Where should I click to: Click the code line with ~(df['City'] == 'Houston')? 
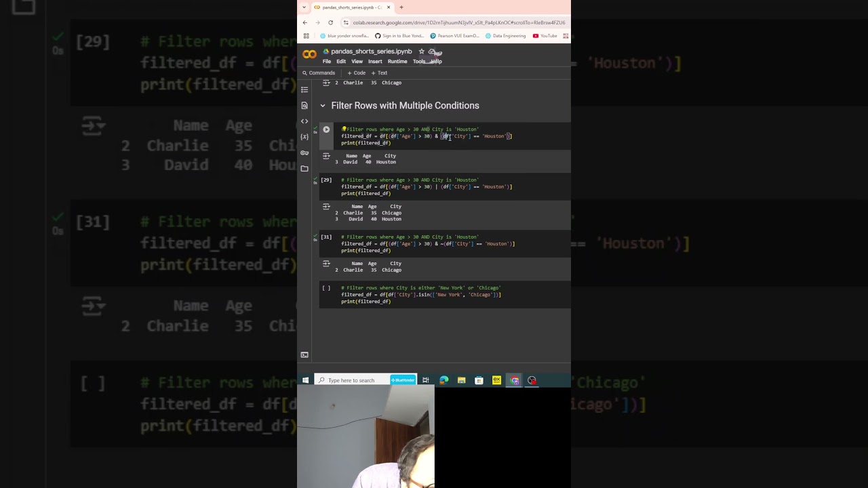click(428, 244)
